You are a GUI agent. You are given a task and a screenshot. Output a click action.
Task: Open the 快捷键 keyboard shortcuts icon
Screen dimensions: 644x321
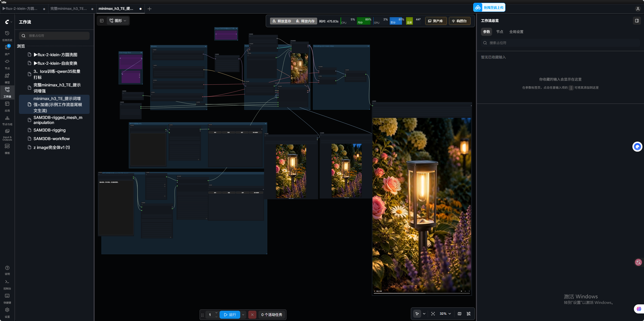tap(7, 298)
